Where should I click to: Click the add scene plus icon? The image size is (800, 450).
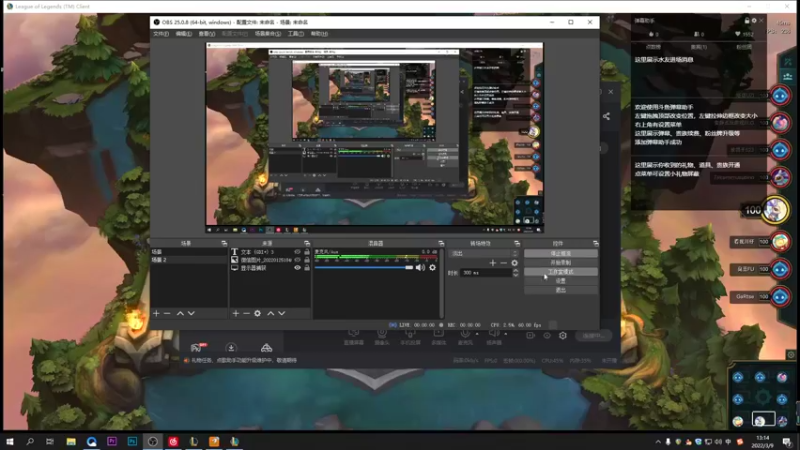[x=156, y=313]
